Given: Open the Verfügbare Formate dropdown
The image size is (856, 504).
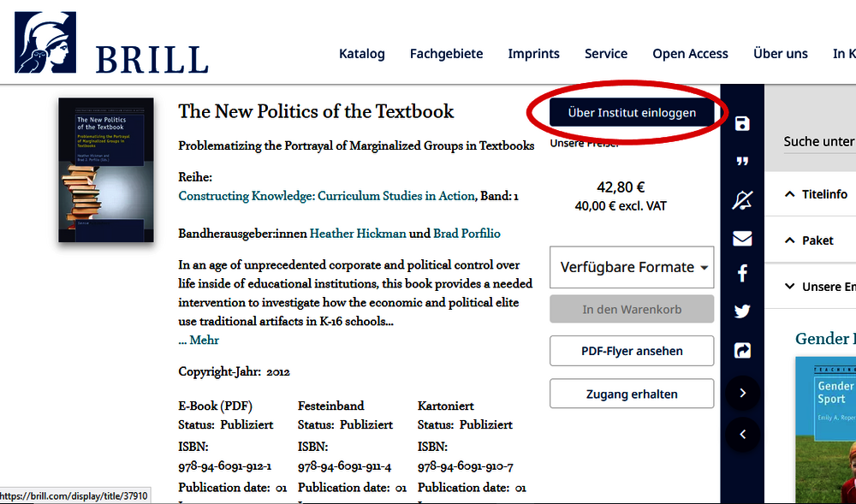Looking at the screenshot, I should coord(633,267).
